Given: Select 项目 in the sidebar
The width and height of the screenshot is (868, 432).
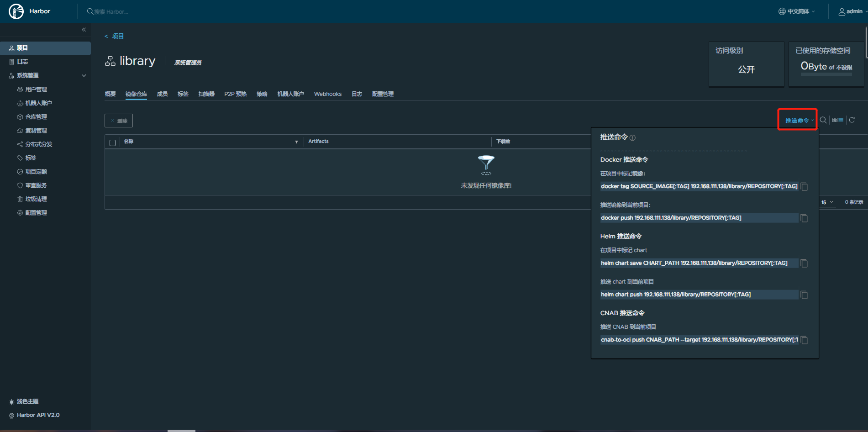Looking at the screenshot, I should point(45,48).
